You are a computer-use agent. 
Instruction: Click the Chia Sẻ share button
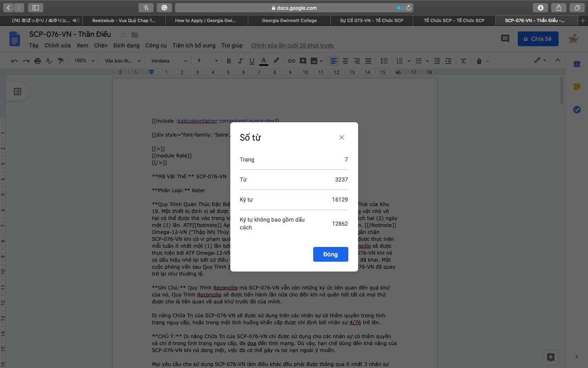pos(538,39)
